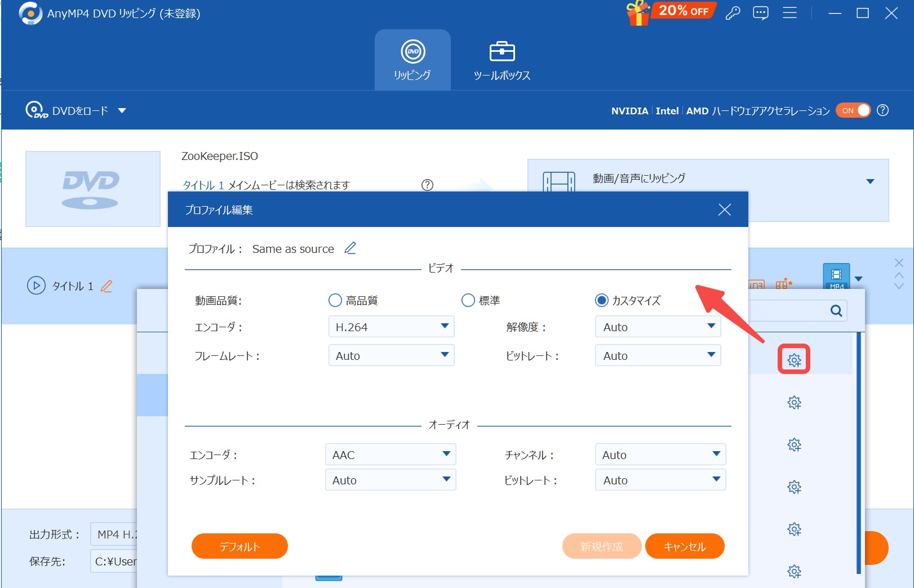914x588 pixels.
Task: Click hardware acceleration help question icon
Action: 883,110
